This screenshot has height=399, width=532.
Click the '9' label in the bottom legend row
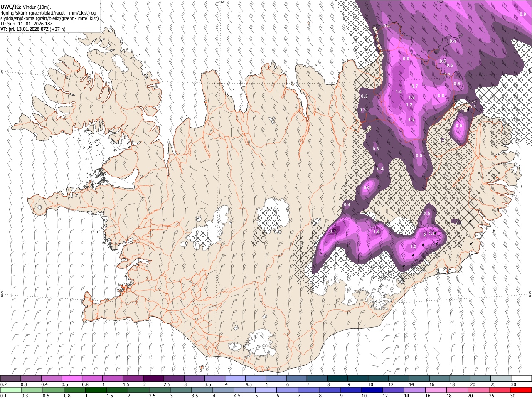[x=342, y=396]
